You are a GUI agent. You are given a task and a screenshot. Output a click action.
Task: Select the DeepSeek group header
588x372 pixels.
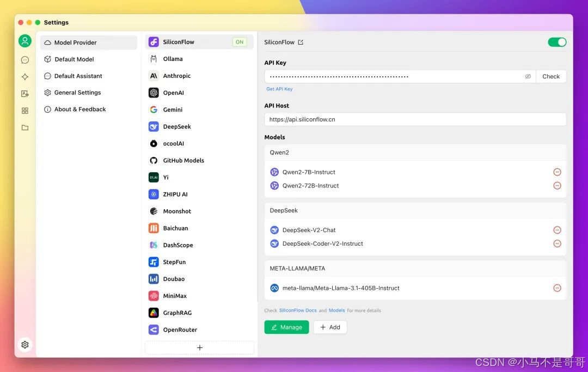pyautogui.click(x=415, y=210)
